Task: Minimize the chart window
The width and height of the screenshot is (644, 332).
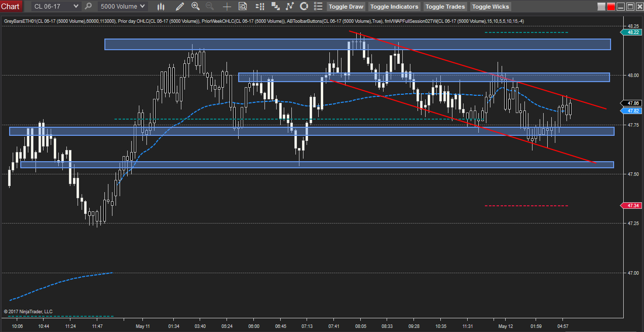Action: point(621,7)
